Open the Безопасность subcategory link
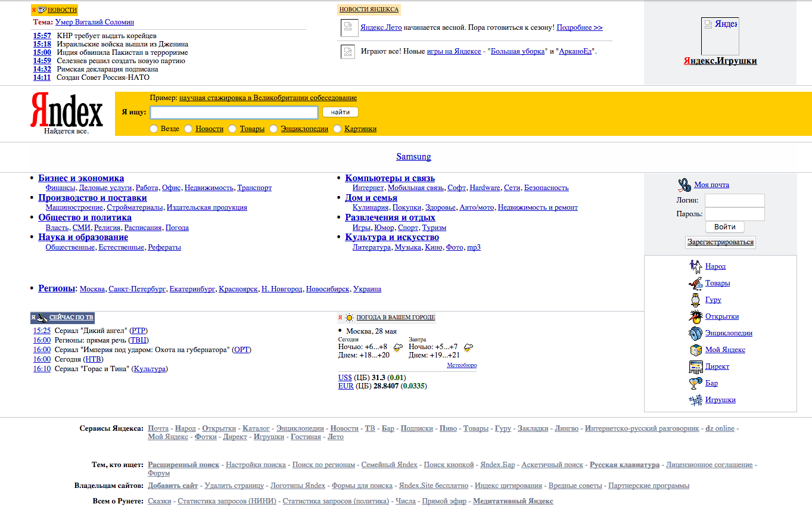The width and height of the screenshot is (812, 507). click(546, 188)
